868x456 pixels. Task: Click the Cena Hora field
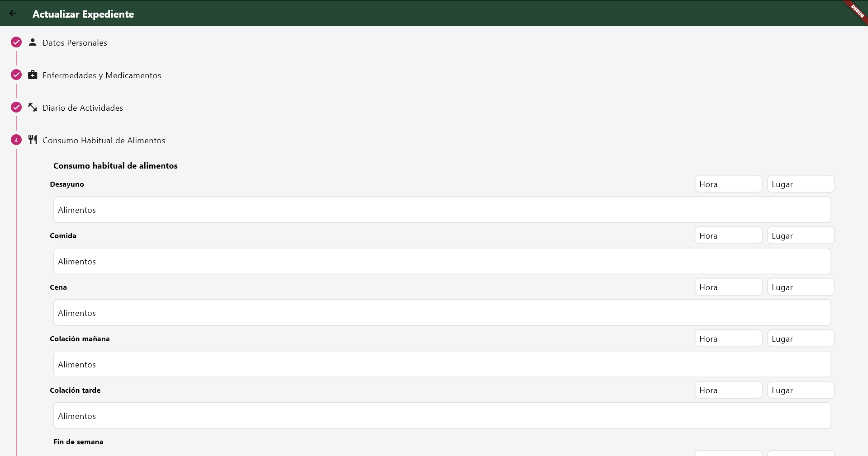point(728,287)
